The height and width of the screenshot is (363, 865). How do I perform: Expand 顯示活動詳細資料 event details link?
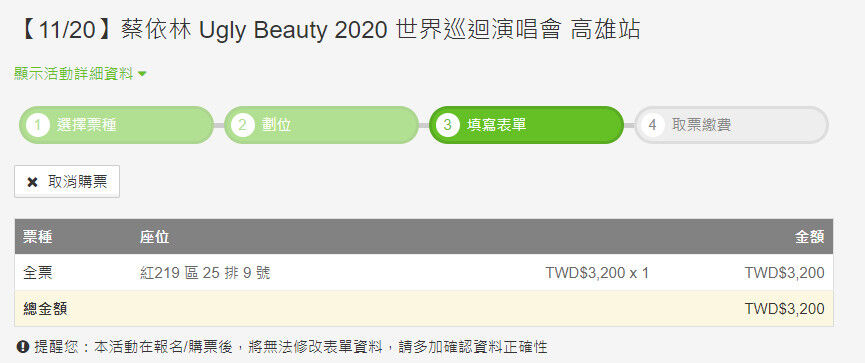coord(81,74)
